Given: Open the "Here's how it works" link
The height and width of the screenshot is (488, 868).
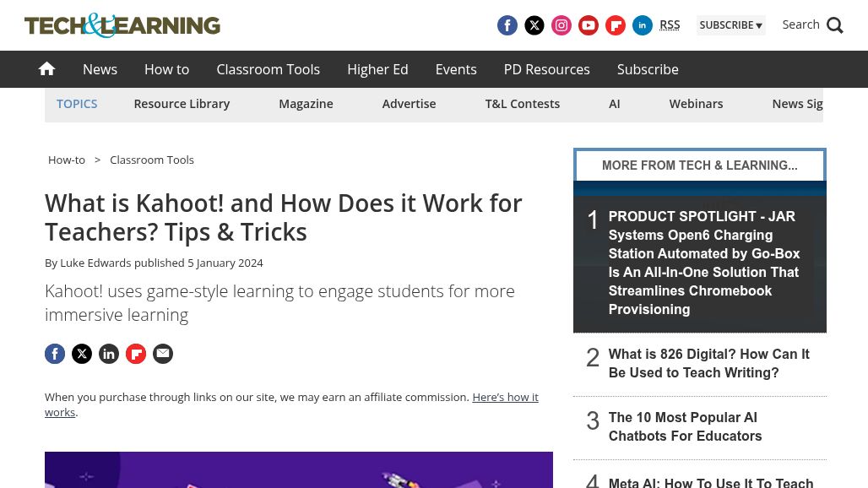Looking at the screenshot, I should point(504,397).
